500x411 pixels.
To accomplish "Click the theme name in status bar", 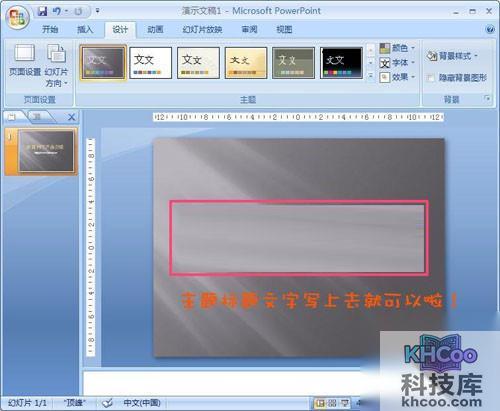I will tap(75, 403).
